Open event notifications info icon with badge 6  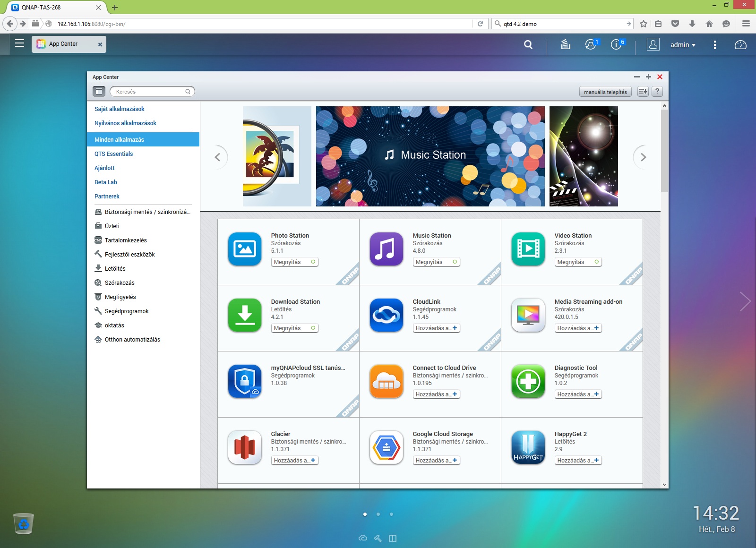(x=617, y=44)
